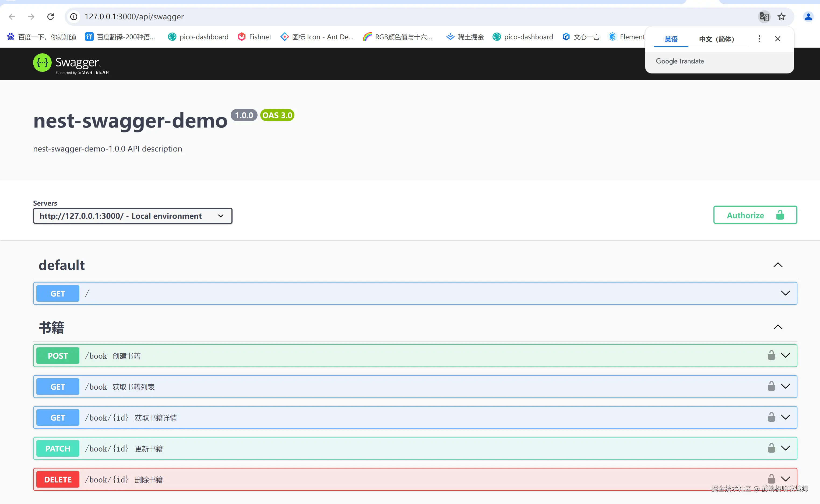Switch translation to 中文（简体） tab
Image resolution: width=820 pixels, height=504 pixels.
[x=716, y=39]
